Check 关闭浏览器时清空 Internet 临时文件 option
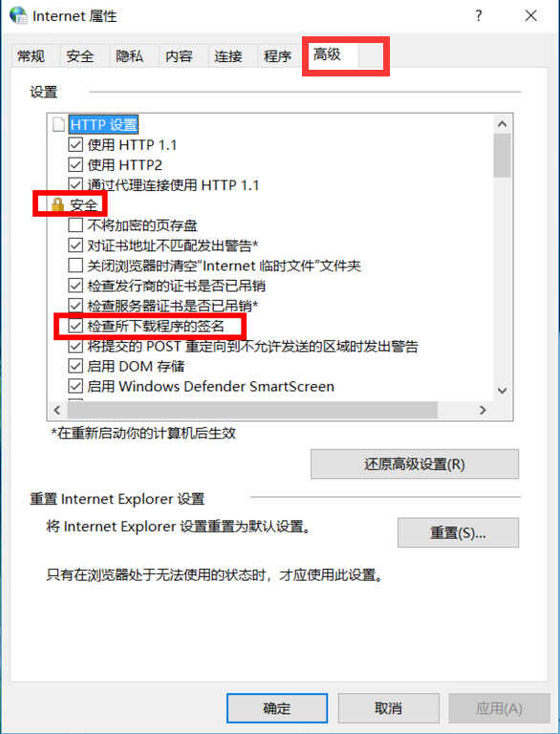Screen dimensions: 560x734 click(x=75, y=266)
